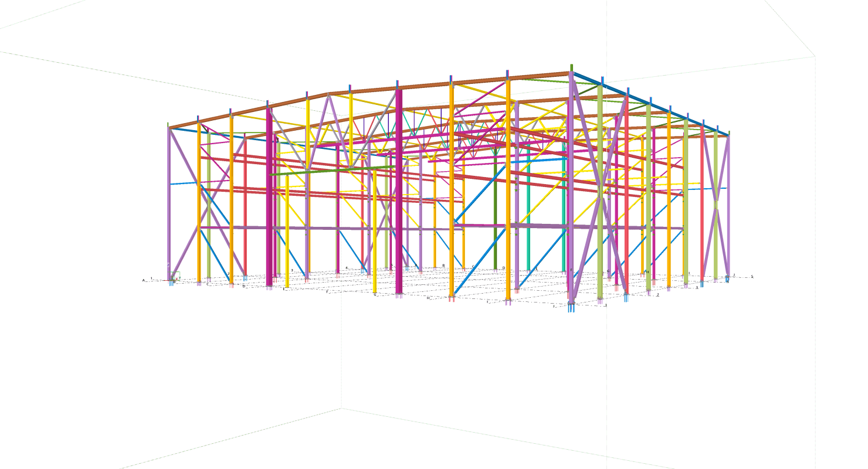The image size is (868, 469).
Task: Click grid line label A on left
Action: point(143,280)
